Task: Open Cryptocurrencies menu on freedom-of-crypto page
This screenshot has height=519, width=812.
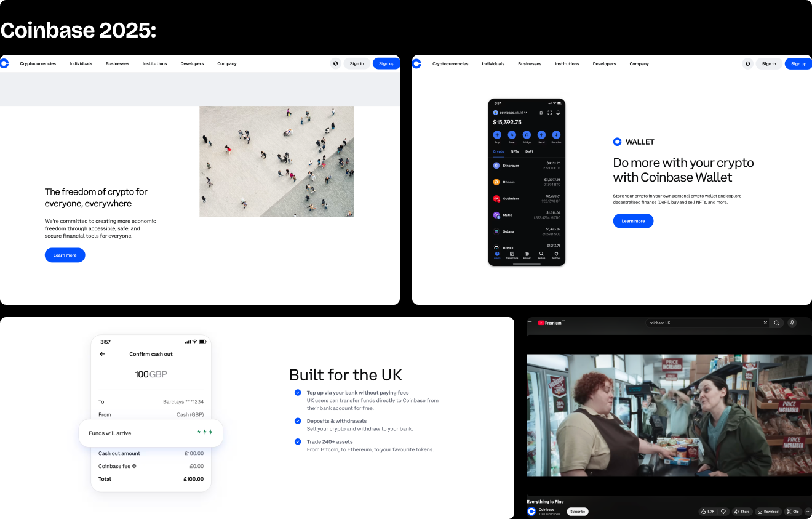Action: pos(38,63)
